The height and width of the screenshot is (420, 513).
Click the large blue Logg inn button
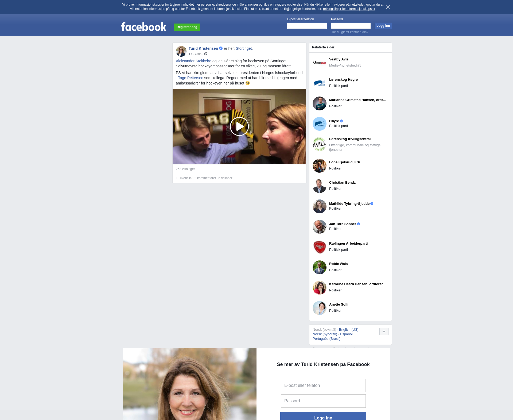[323, 416]
